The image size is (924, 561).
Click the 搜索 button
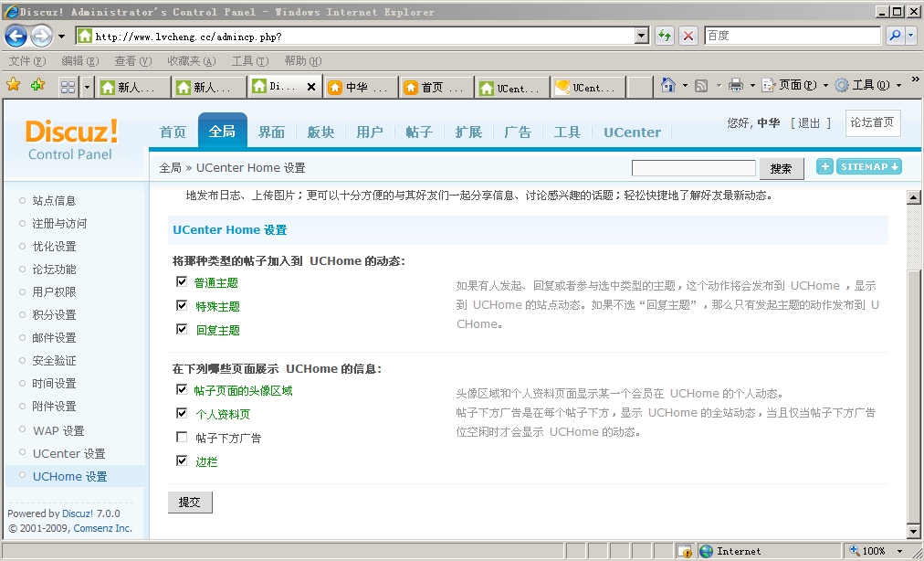[782, 169]
